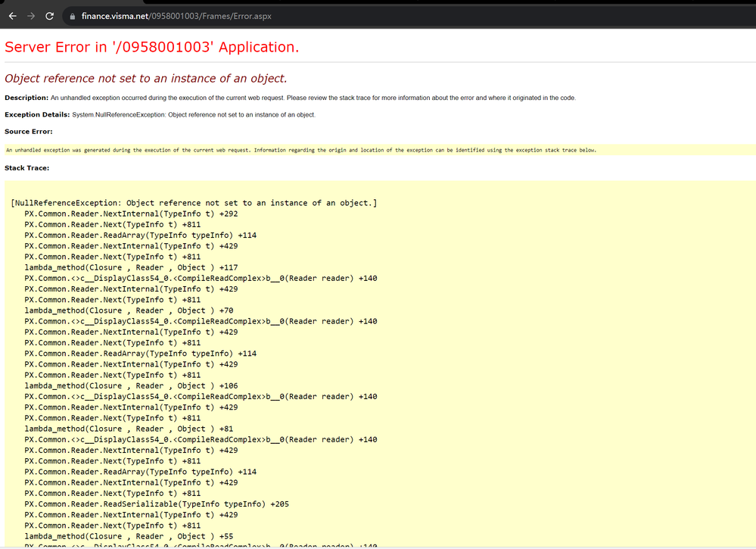Image resolution: width=756 pixels, height=549 pixels.
Task: Click the 'lambda_method ... +117' stack line
Action: coord(131,267)
